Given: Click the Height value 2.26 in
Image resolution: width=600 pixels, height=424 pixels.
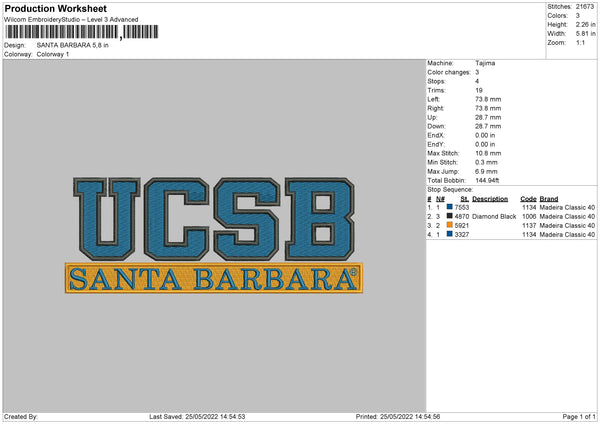Looking at the screenshot, I should [x=585, y=24].
